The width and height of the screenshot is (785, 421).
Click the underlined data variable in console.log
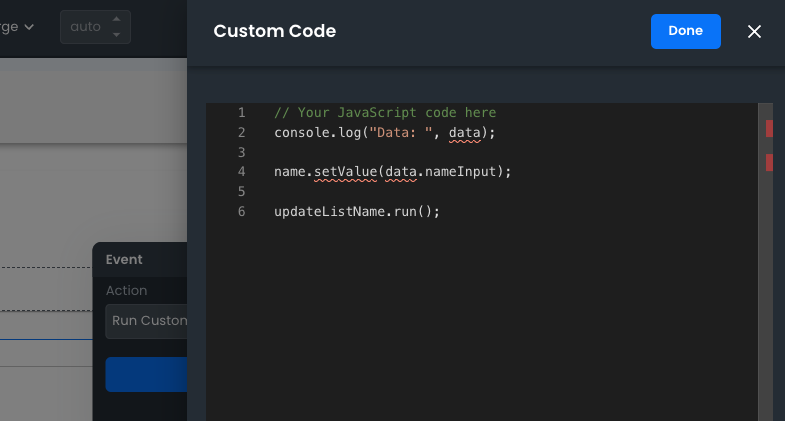(x=465, y=133)
